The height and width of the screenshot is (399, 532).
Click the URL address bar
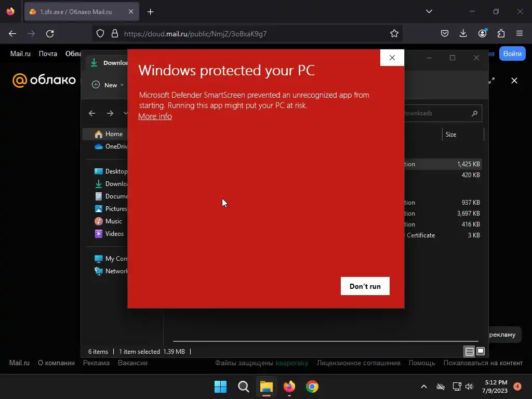(247, 34)
